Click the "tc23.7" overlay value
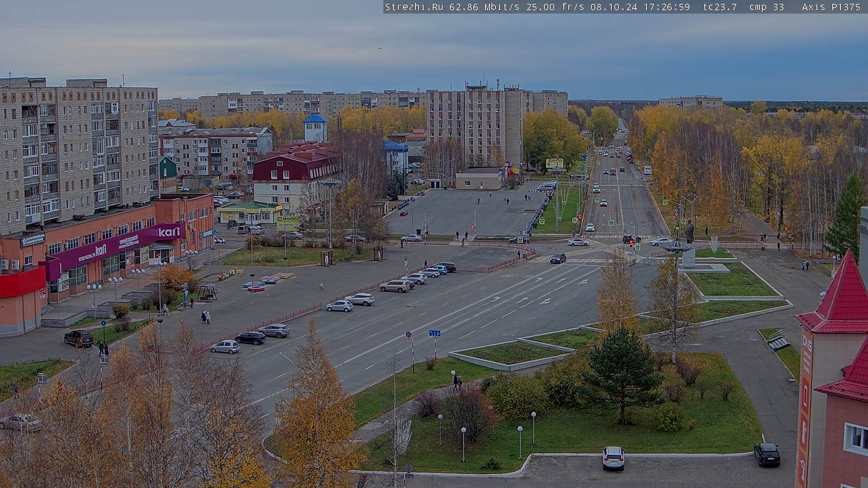This screenshot has width=868, height=488. click(x=720, y=7)
